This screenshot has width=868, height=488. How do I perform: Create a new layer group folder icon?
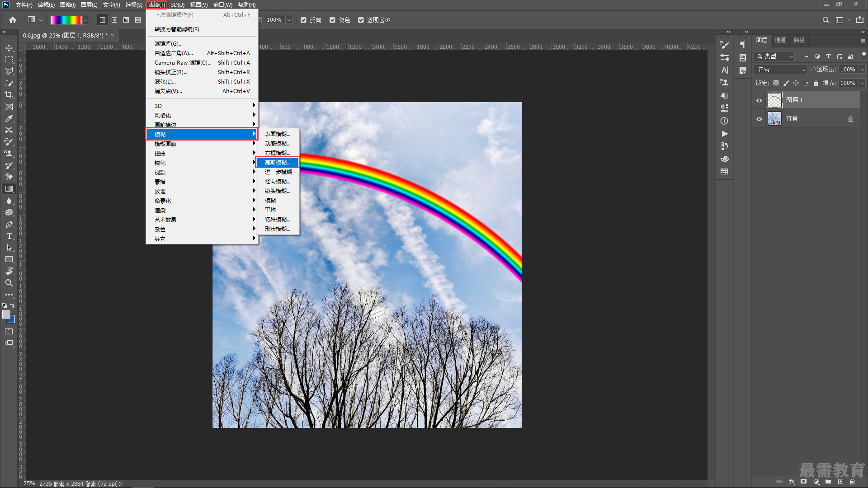point(828,482)
